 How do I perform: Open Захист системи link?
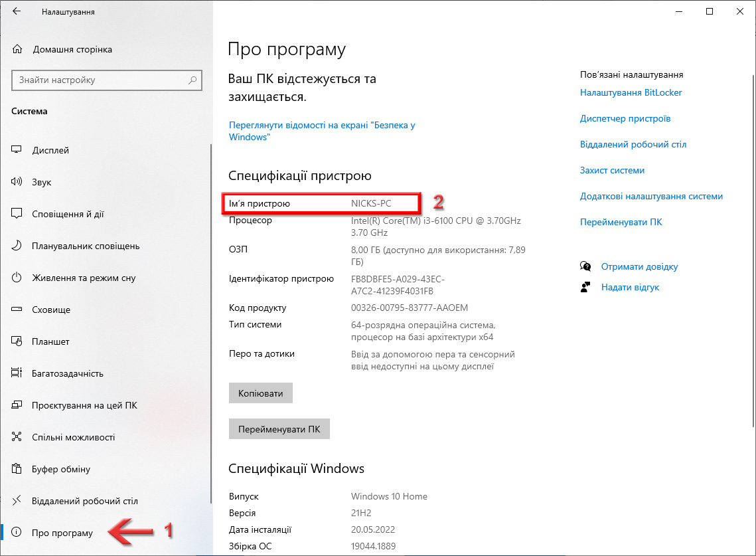612,170
